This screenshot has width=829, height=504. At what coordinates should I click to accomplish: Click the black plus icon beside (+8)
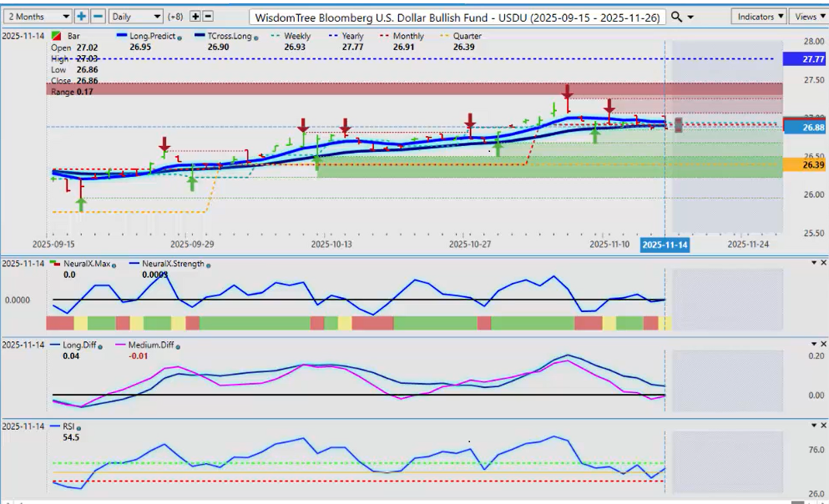tap(195, 17)
